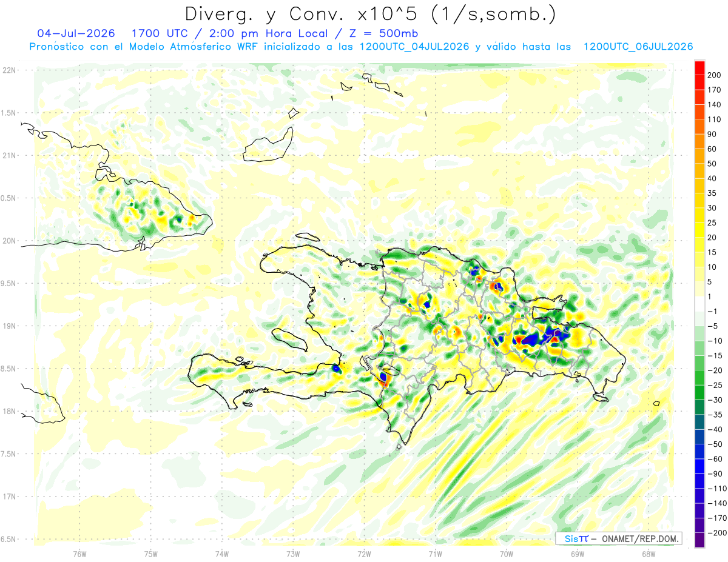Click the colorbar label "170" (positive)
The image size is (728, 562).
point(713,90)
